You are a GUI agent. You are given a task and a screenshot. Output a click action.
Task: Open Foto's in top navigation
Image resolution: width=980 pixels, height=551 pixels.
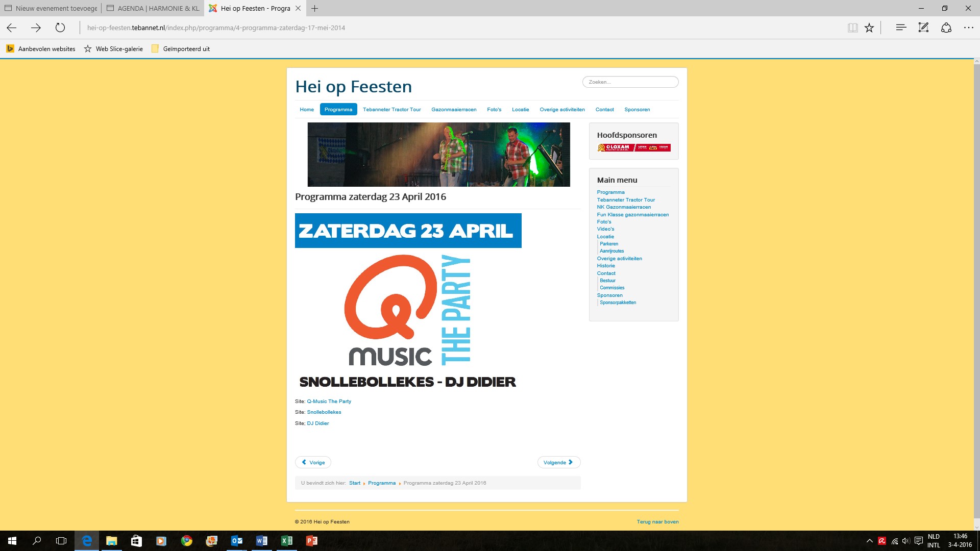[x=494, y=110]
